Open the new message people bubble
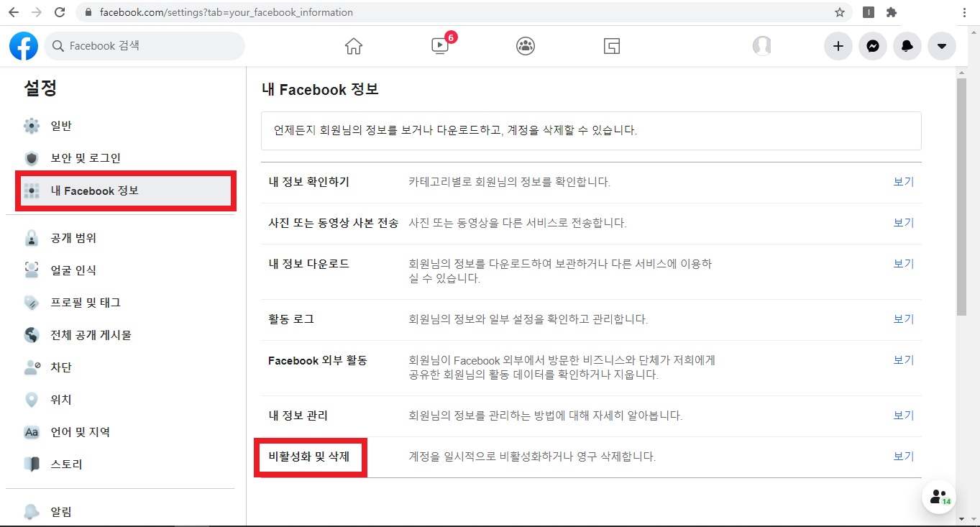This screenshot has width=980, height=527. click(939, 497)
